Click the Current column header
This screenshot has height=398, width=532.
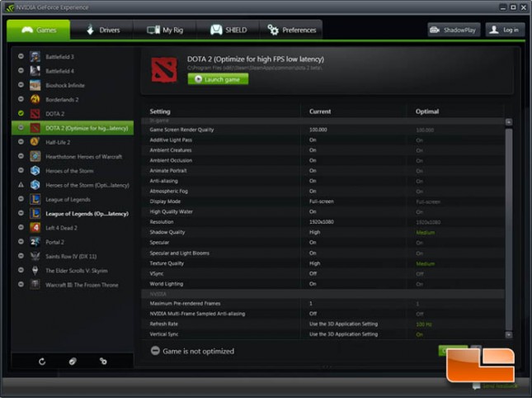pos(320,111)
